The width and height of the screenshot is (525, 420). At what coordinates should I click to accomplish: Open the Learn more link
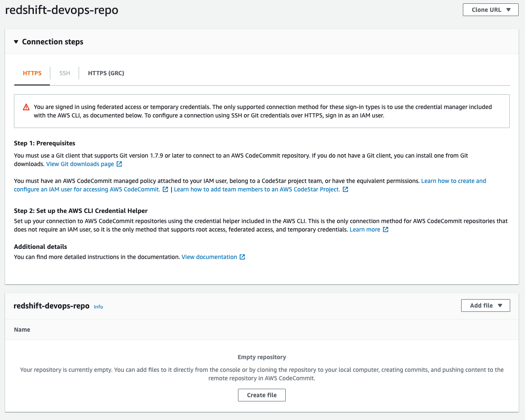point(365,229)
